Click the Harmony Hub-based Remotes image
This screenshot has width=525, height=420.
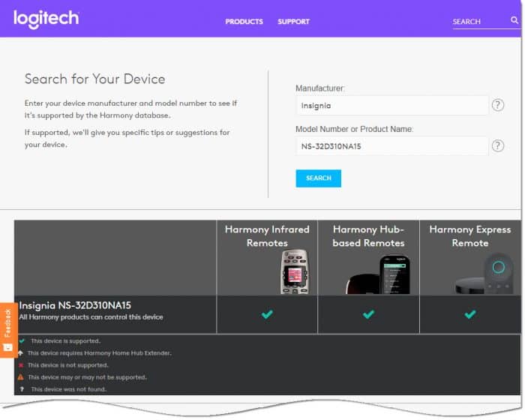pos(378,274)
